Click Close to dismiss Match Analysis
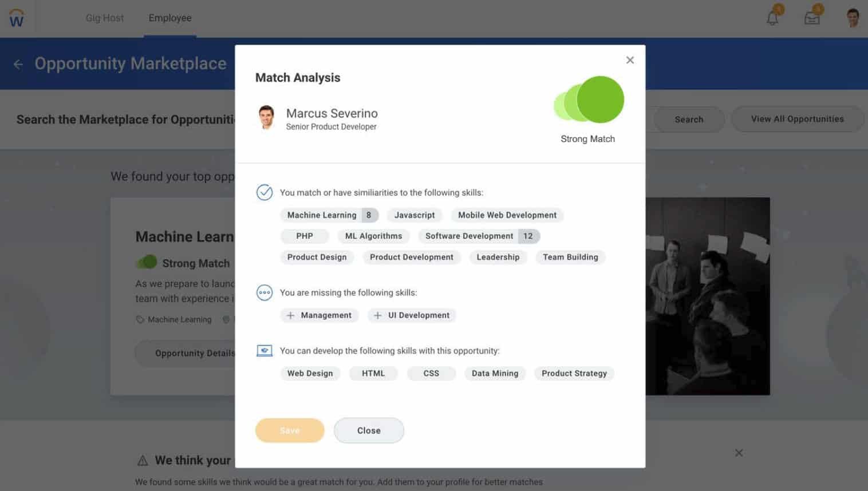Viewport: 868px width, 491px height. (369, 430)
